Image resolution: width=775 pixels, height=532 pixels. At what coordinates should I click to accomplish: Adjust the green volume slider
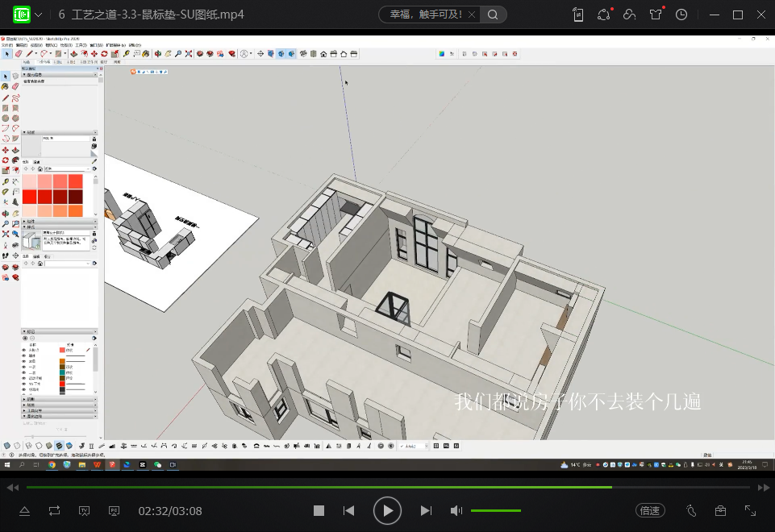pos(495,510)
